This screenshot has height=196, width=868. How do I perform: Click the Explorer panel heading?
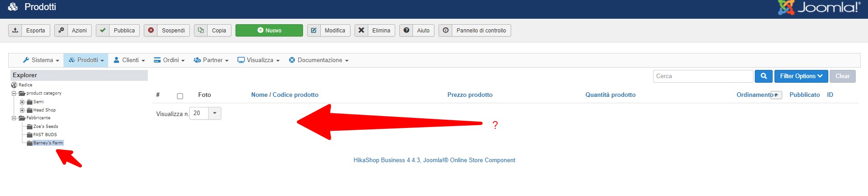(x=79, y=75)
